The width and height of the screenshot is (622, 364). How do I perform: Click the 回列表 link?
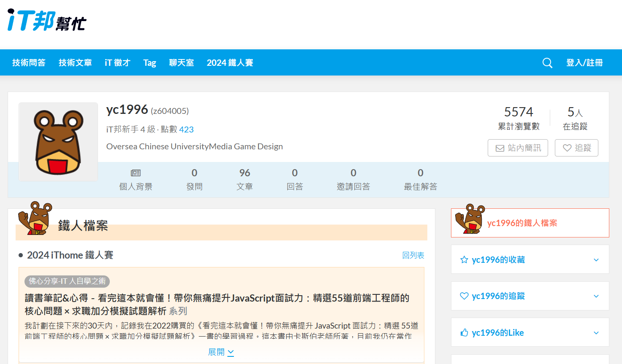point(413,255)
